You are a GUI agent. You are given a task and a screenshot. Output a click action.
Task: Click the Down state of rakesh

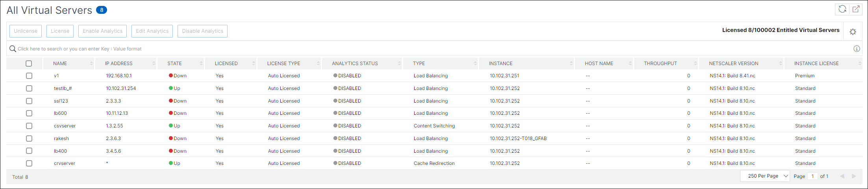click(178, 138)
